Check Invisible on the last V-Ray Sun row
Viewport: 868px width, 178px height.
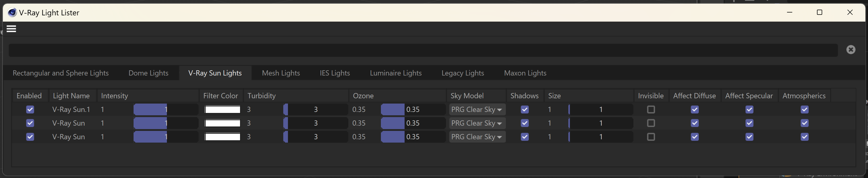(x=651, y=137)
